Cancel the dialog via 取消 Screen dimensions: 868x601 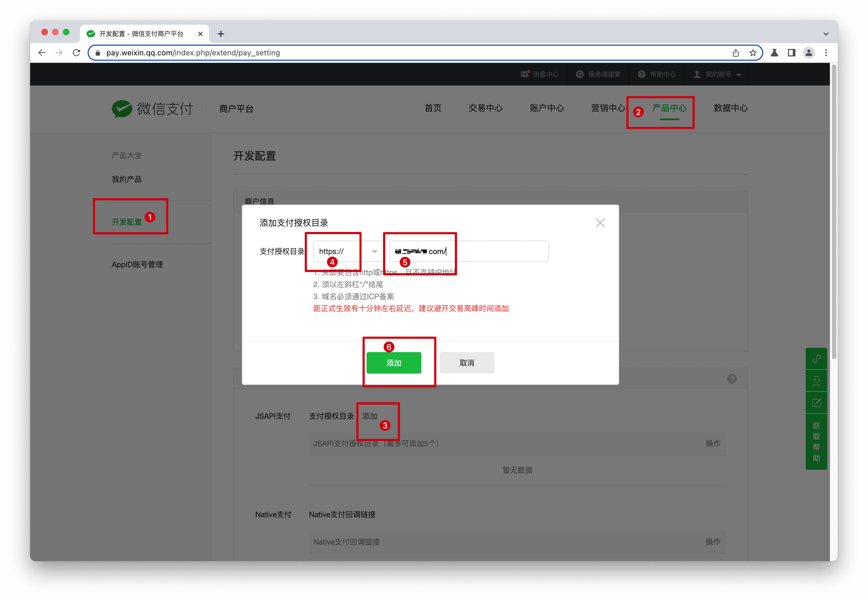467,363
